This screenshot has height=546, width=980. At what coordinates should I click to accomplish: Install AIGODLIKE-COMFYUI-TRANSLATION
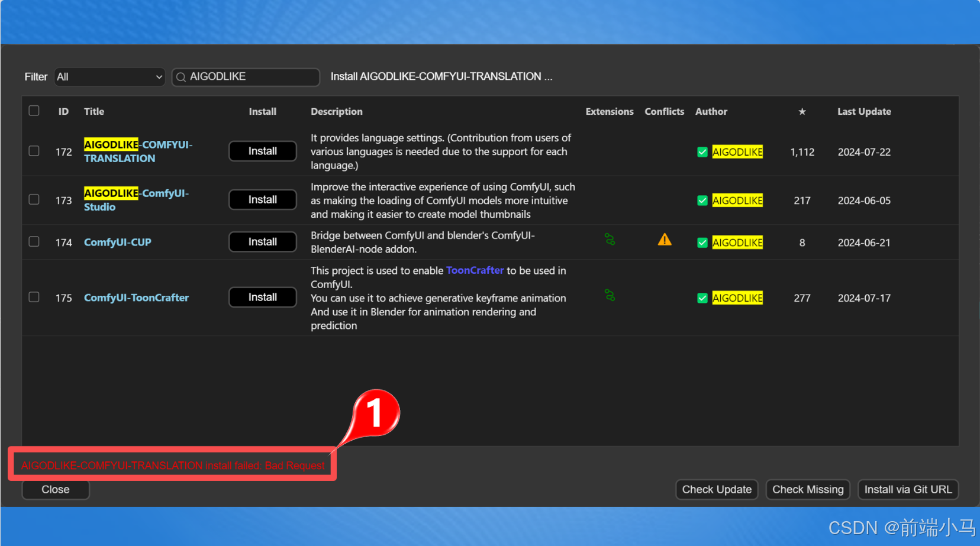point(263,151)
